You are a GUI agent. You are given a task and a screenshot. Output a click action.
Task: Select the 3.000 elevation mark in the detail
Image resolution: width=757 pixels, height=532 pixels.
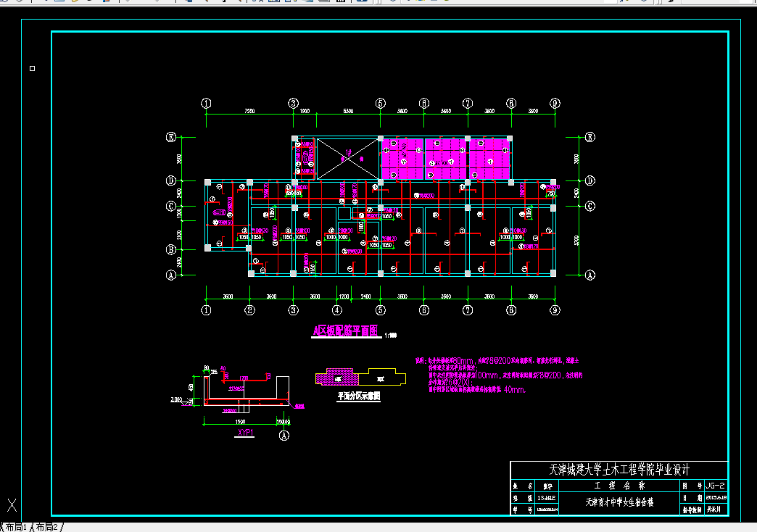(177, 399)
